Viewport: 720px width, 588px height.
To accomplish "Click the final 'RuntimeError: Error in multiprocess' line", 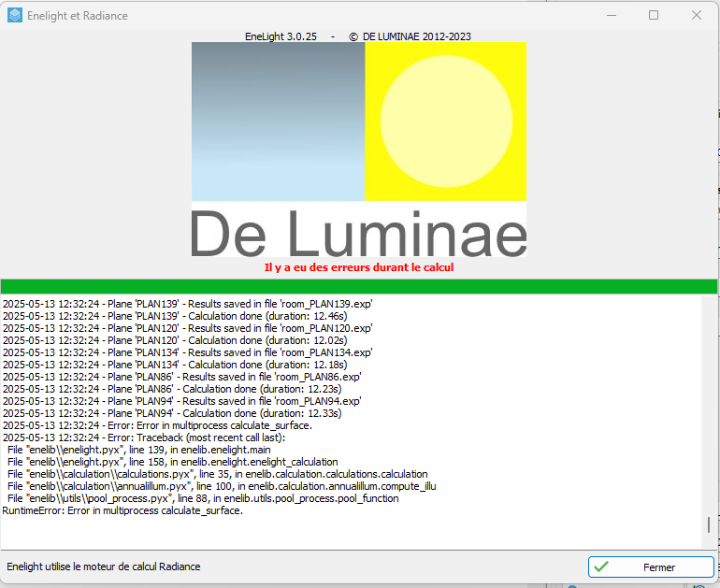I will 122,511.
